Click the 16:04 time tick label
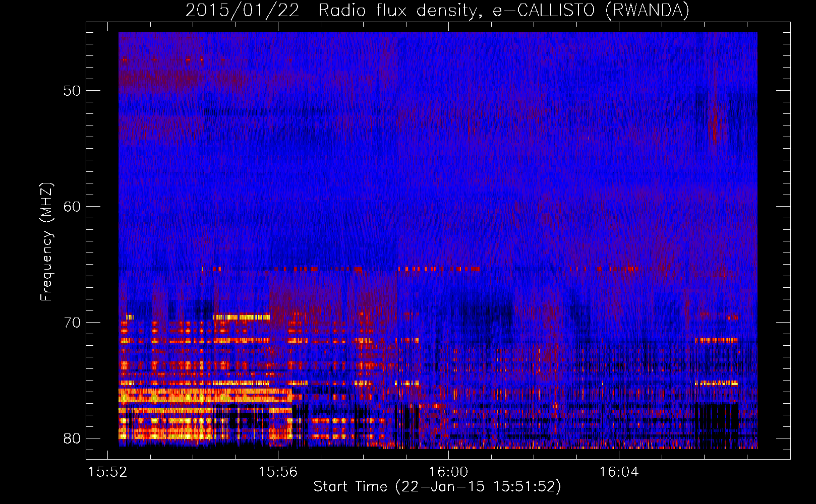Viewport: 816px width, 504px height. (x=619, y=472)
